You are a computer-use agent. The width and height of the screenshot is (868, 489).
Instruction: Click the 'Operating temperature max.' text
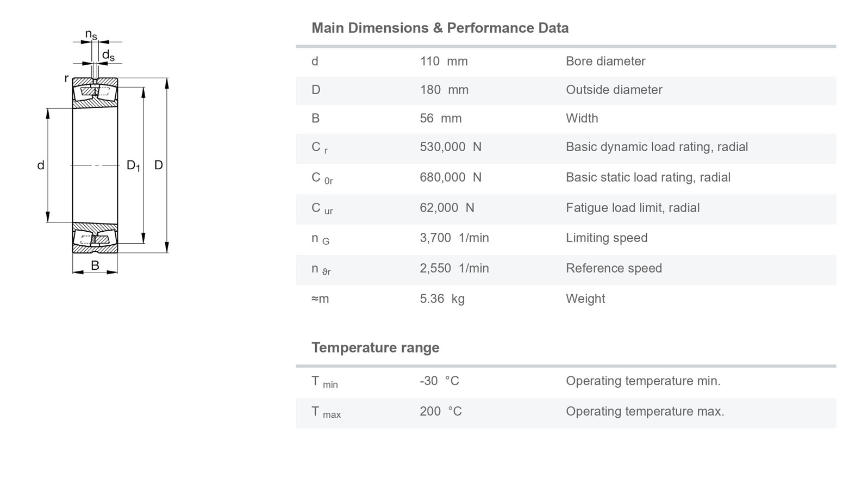coord(645,411)
